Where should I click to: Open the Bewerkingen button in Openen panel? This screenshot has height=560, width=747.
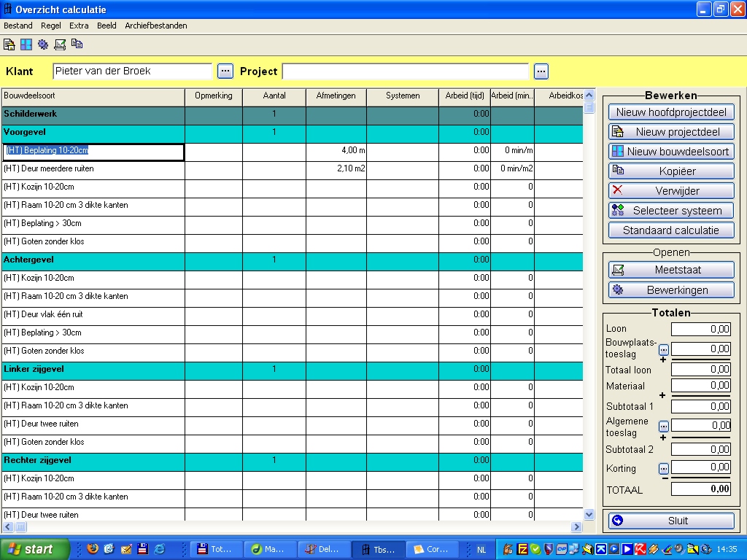click(671, 290)
